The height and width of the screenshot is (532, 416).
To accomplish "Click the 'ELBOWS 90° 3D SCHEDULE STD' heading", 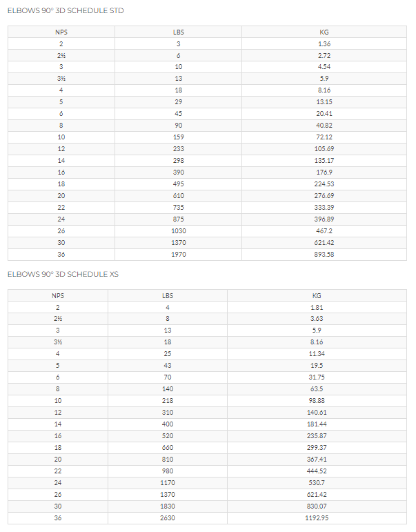I will click(x=66, y=10).
